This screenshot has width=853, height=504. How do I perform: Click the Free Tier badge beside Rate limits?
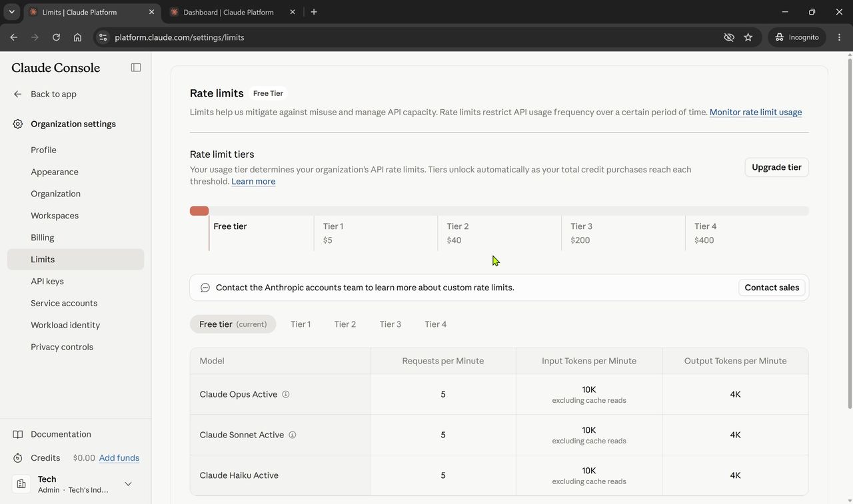coord(268,93)
